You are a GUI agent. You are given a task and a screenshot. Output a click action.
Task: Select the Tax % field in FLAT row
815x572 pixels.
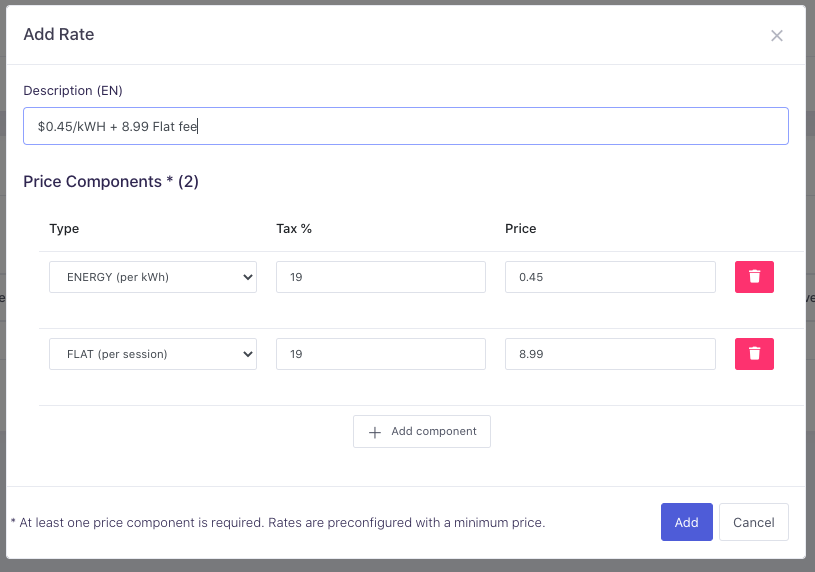coord(380,354)
